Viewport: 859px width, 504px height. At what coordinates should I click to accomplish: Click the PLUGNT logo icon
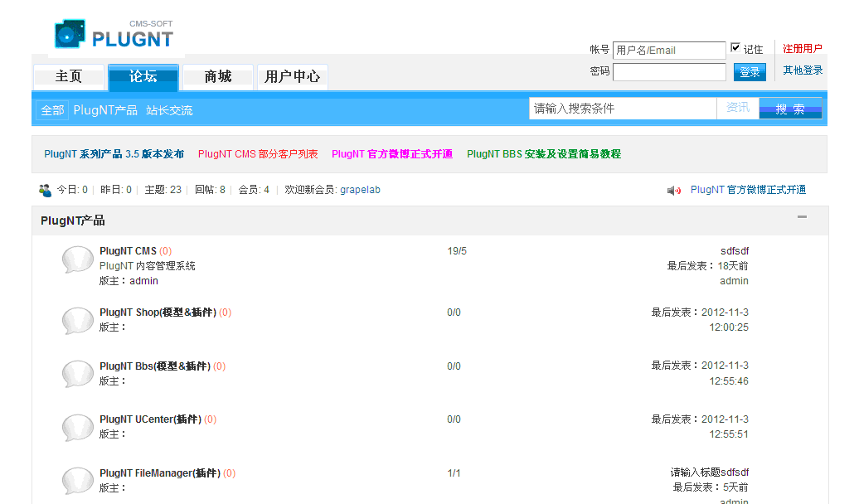[69, 33]
